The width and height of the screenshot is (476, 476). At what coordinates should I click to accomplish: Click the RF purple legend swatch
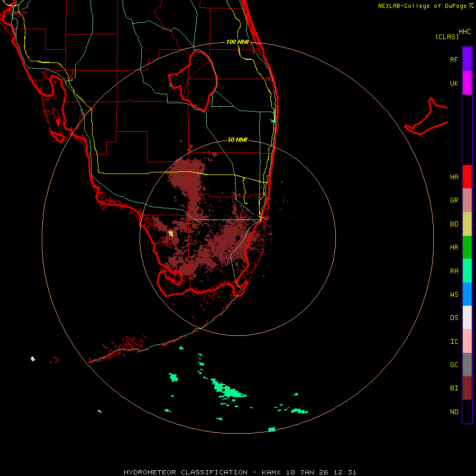(x=467, y=59)
